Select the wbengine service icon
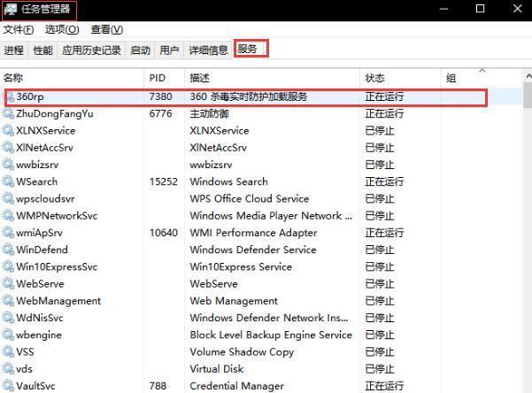Image resolution: width=532 pixels, height=393 pixels. click(x=9, y=335)
